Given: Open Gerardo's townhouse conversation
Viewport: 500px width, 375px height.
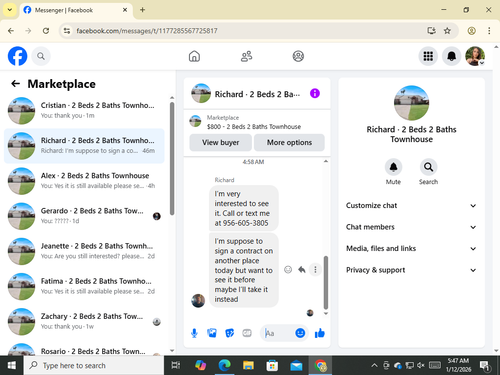Looking at the screenshot, I should click(x=84, y=216).
